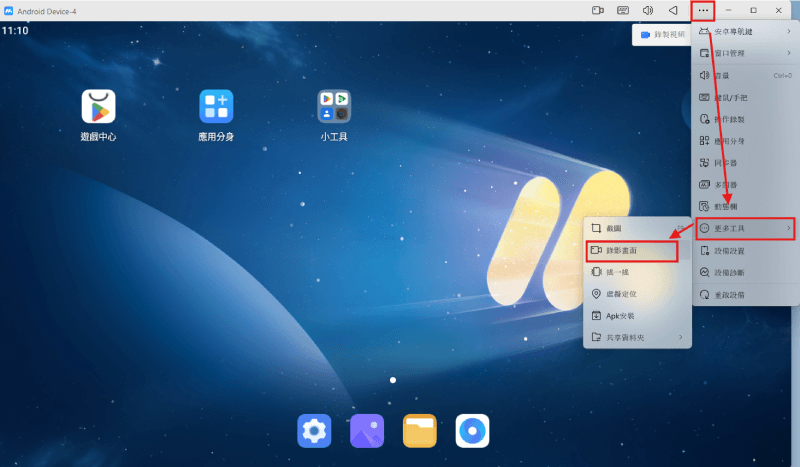Minimize the Android Device-4 window

pos(729,10)
